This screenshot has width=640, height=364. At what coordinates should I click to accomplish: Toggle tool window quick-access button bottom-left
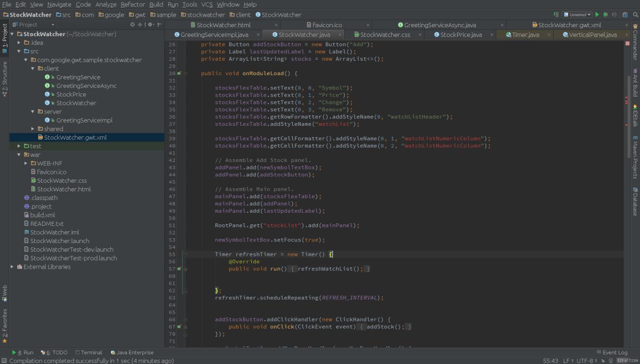4,361
